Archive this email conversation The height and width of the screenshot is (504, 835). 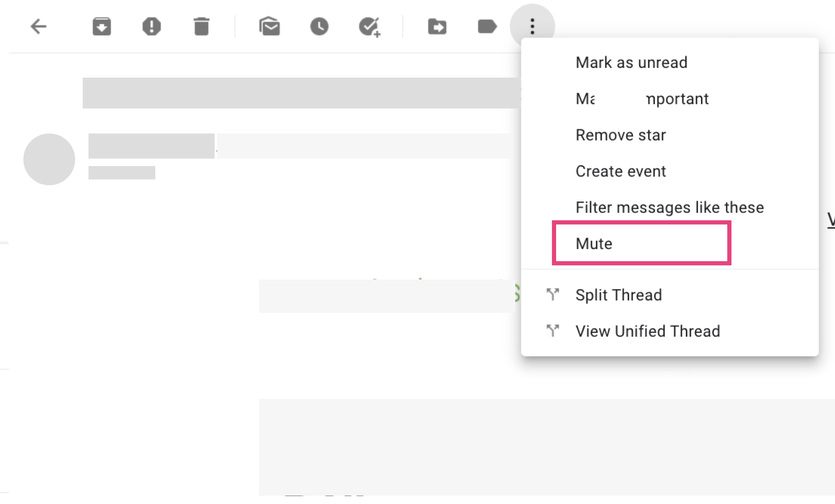click(x=101, y=27)
